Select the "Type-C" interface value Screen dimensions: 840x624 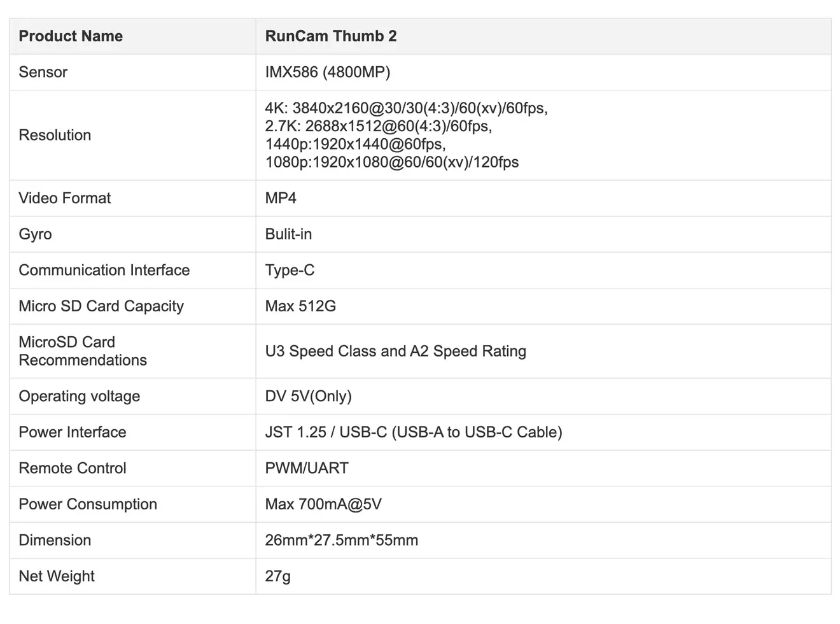(x=290, y=270)
